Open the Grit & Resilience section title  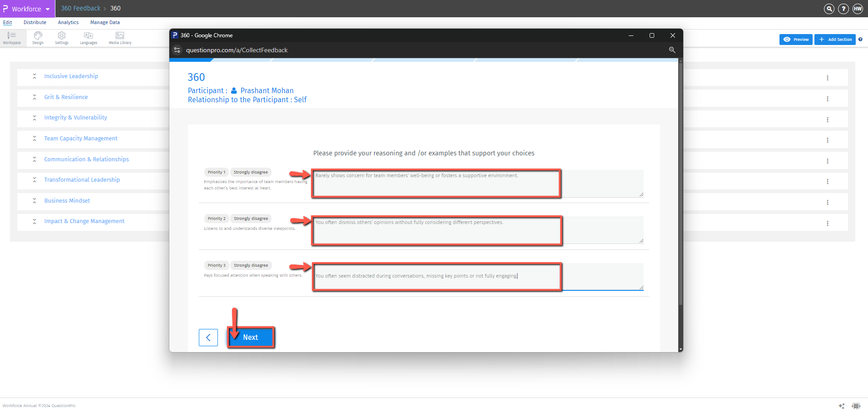(x=66, y=97)
